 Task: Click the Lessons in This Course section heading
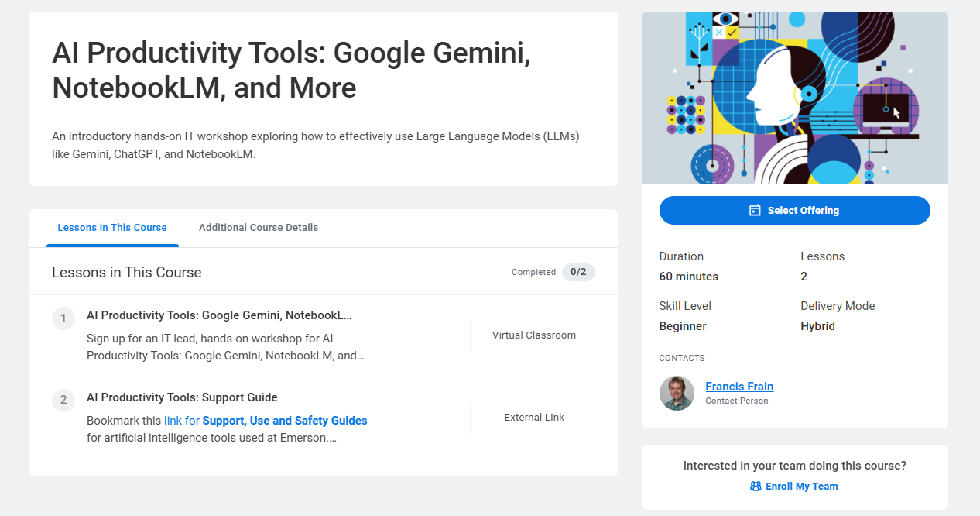tap(127, 273)
